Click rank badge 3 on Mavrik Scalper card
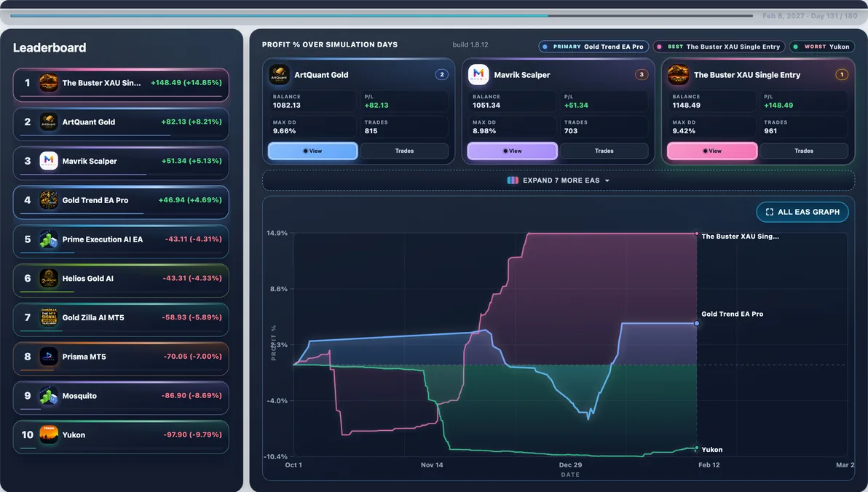868x492 pixels. 642,74
